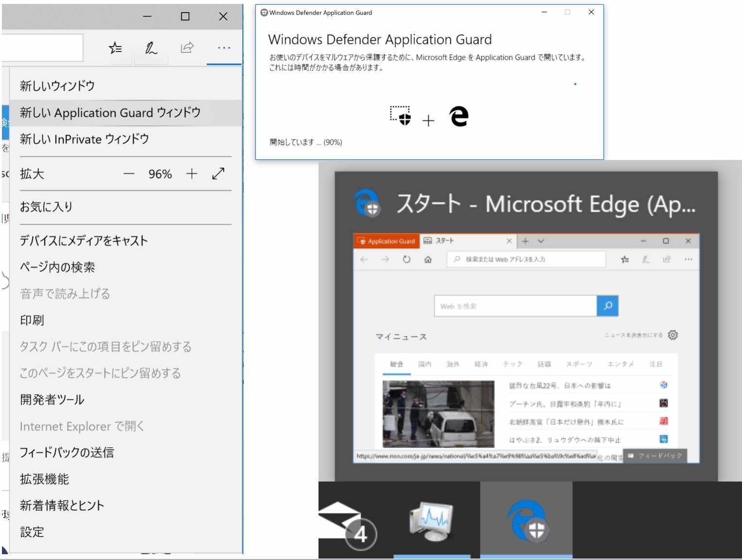Screen dimensions: 742x560
Task: Click the Web を検索 search field
Action: point(515,306)
